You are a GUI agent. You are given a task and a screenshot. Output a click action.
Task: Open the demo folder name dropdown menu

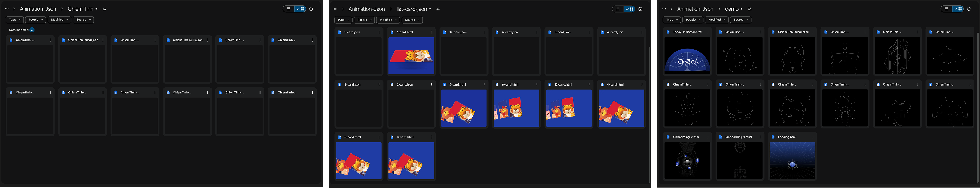734,9
